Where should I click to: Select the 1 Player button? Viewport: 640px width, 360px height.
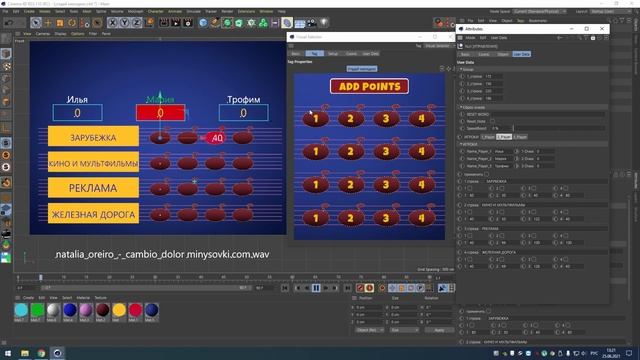[488, 137]
